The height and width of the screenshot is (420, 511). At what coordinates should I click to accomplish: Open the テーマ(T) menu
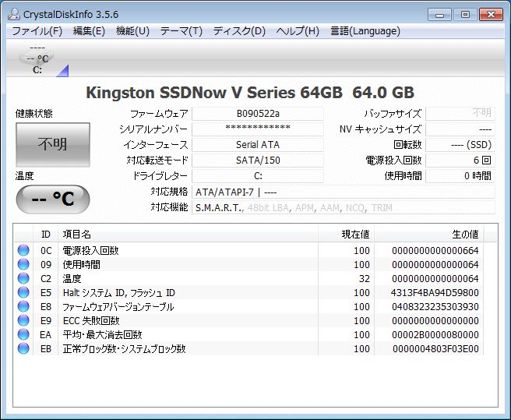point(181,31)
